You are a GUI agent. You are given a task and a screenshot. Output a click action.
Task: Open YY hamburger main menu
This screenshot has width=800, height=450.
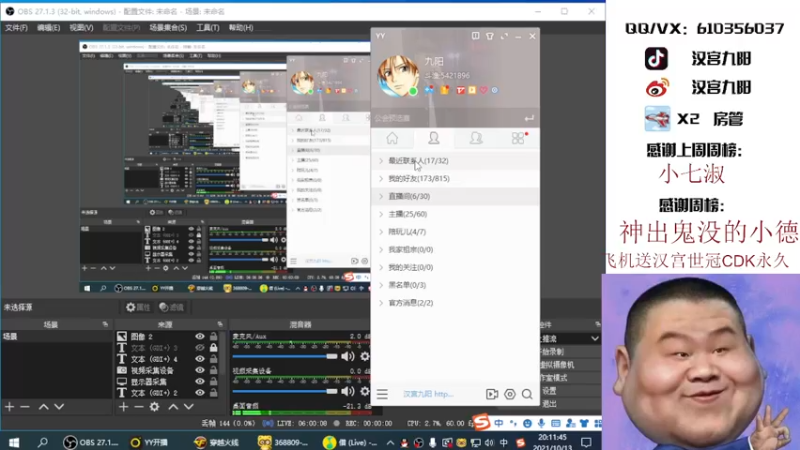(x=382, y=394)
